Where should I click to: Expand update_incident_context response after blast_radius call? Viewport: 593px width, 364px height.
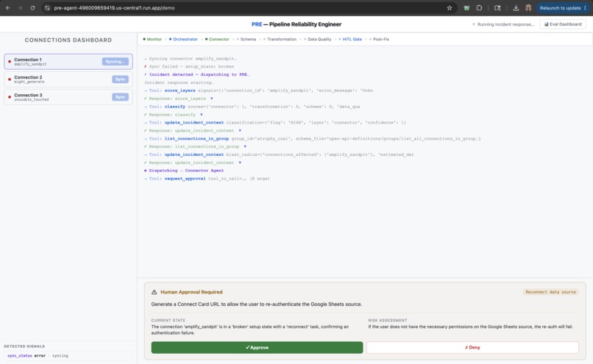[x=240, y=163]
